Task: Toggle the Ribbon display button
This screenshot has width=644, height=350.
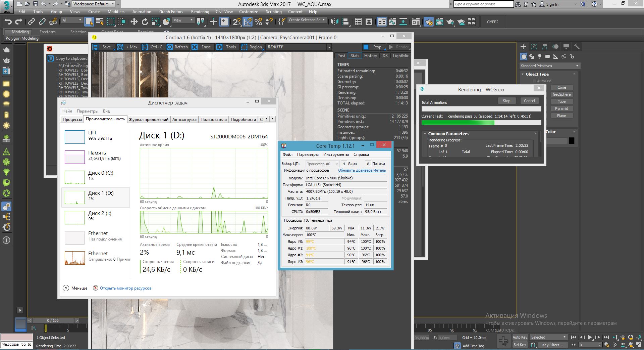Action: [381, 22]
